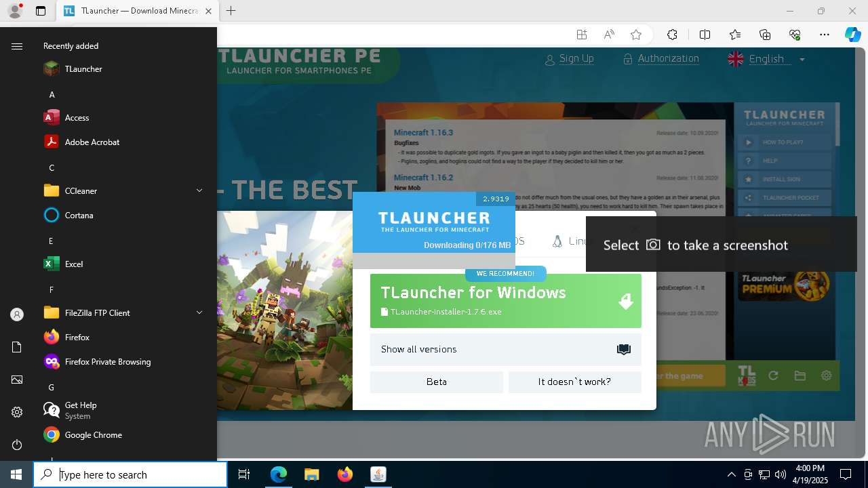
Task: Click settings gear in launcher preview
Action: tap(826, 376)
